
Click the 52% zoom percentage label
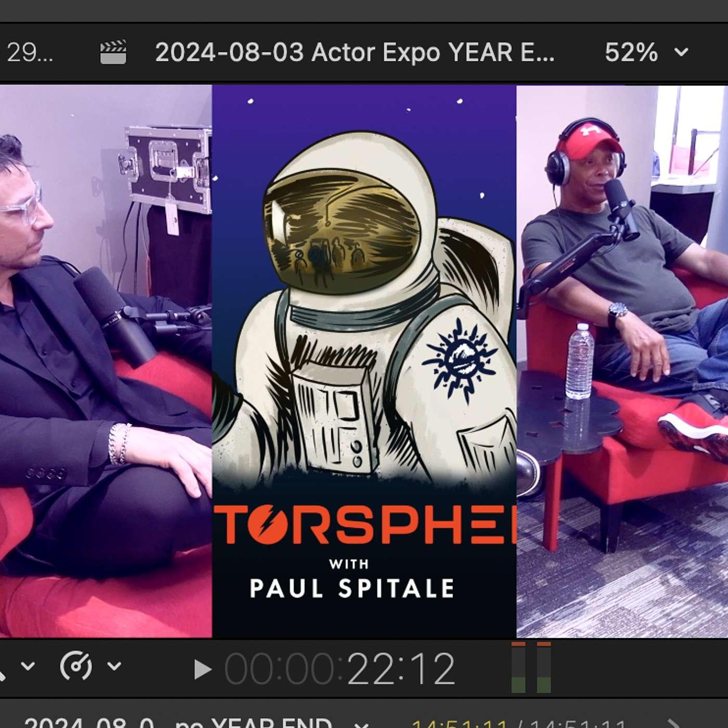tap(631, 53)
